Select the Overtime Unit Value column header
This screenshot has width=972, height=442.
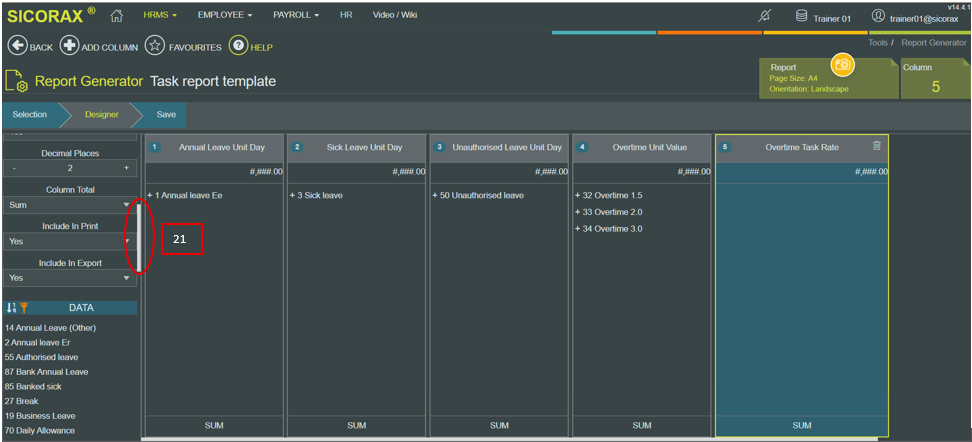pos(642,148)
